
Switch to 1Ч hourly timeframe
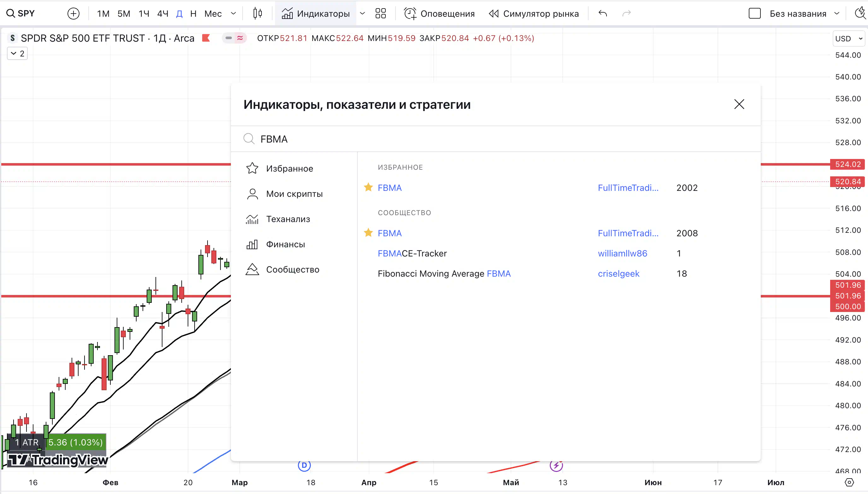tap(144, 14)
